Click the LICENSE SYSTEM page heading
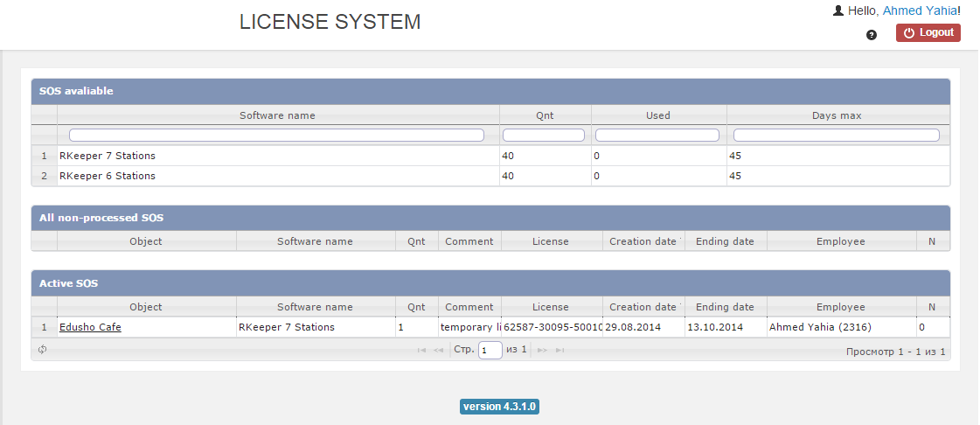The height and width of the screenshot is (425, 980). (x=330, y=22)
